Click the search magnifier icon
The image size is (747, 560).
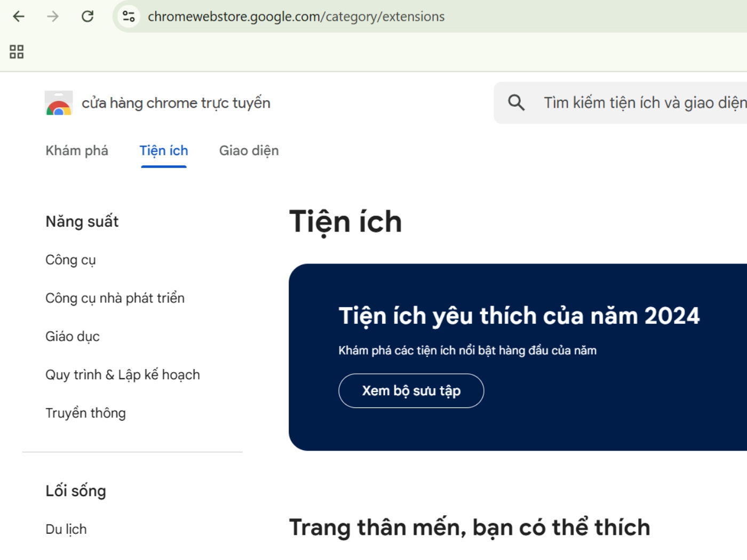[516, 102]
